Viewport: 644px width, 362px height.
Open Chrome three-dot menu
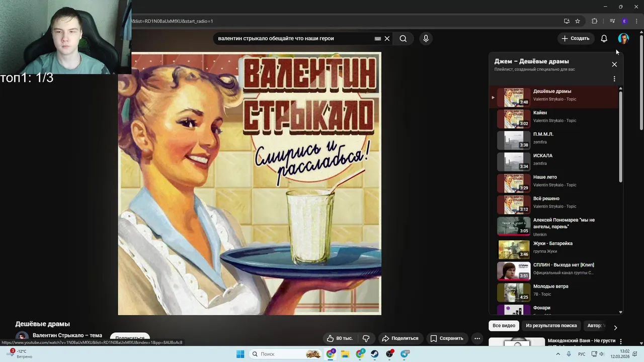pos(636,21)
